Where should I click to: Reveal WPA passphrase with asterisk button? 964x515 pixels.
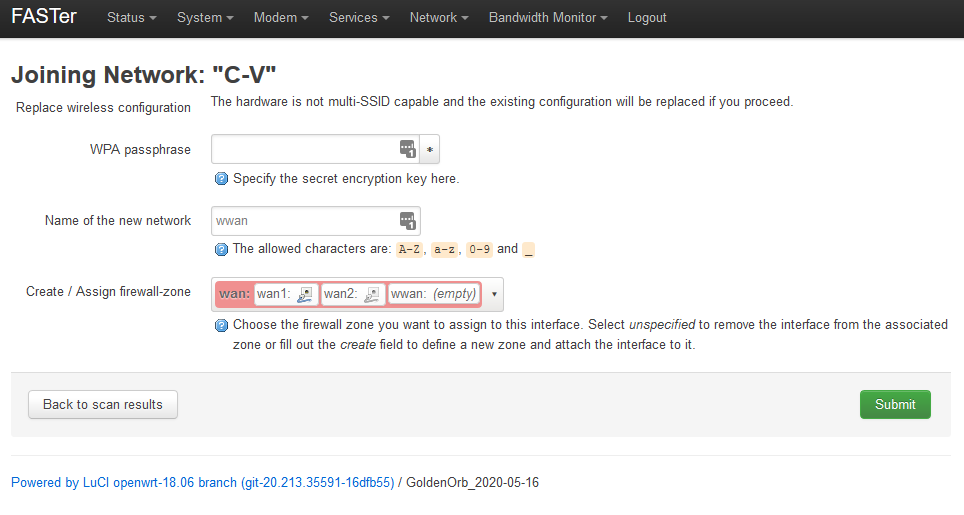[430, 150]
